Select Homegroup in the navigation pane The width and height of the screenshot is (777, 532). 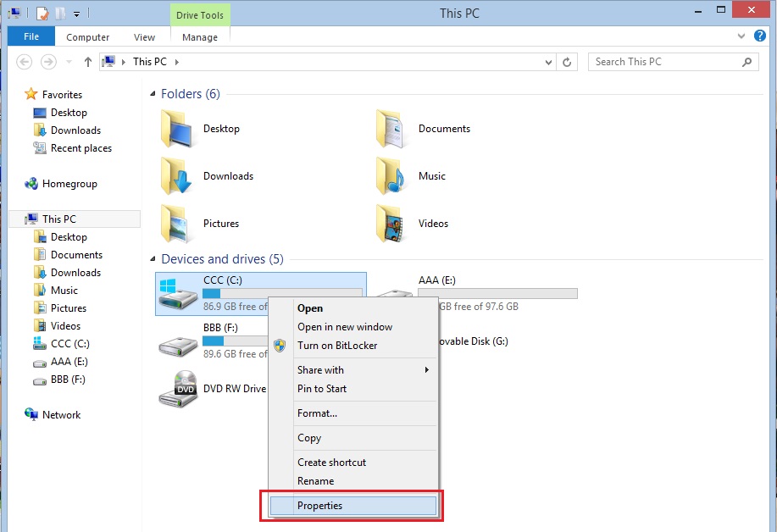coord(69,184)
